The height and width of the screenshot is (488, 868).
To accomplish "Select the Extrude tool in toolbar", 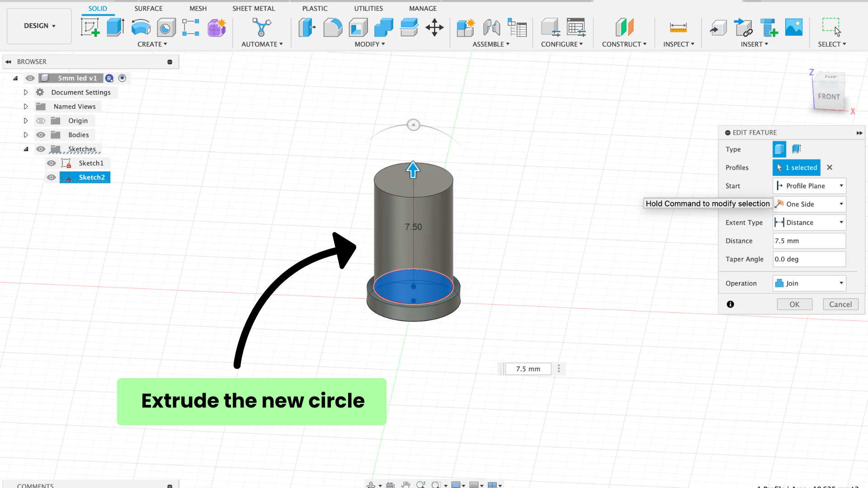I will [115, 28].
